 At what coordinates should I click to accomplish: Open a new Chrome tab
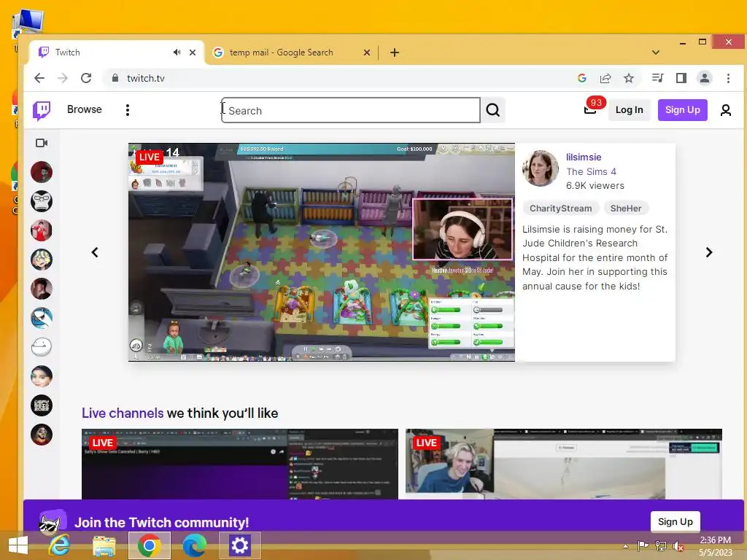[x=395, y=52]
